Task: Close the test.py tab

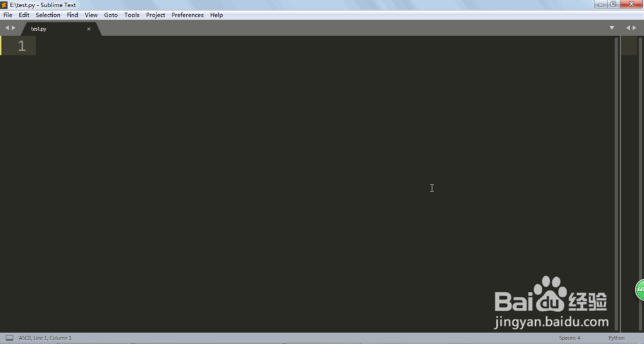Action: pyautogui.click(x=89, y=29)
